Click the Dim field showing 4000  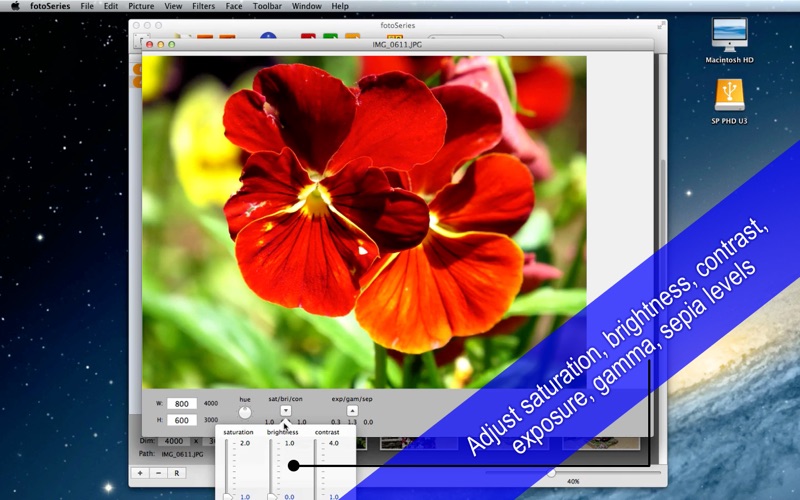point(173,441)
